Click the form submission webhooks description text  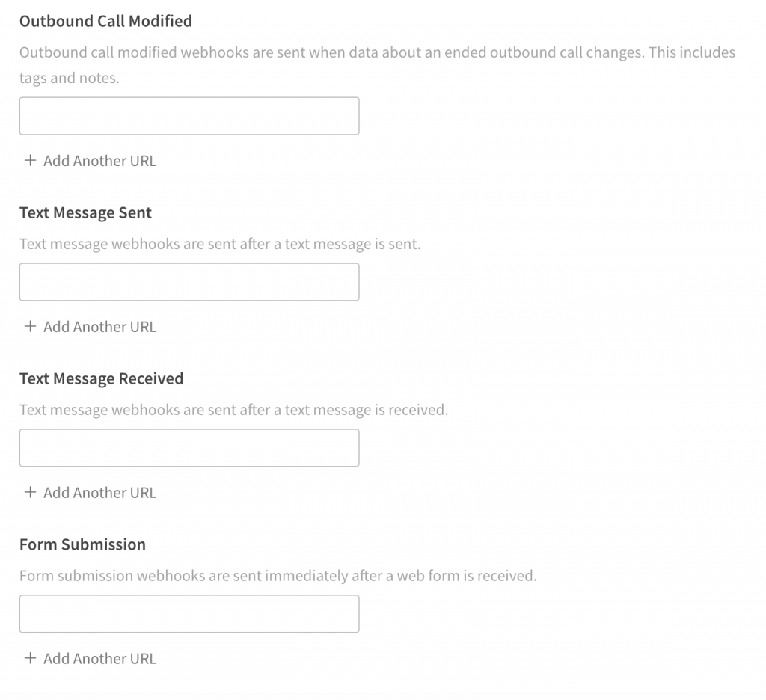coord(278,576)
